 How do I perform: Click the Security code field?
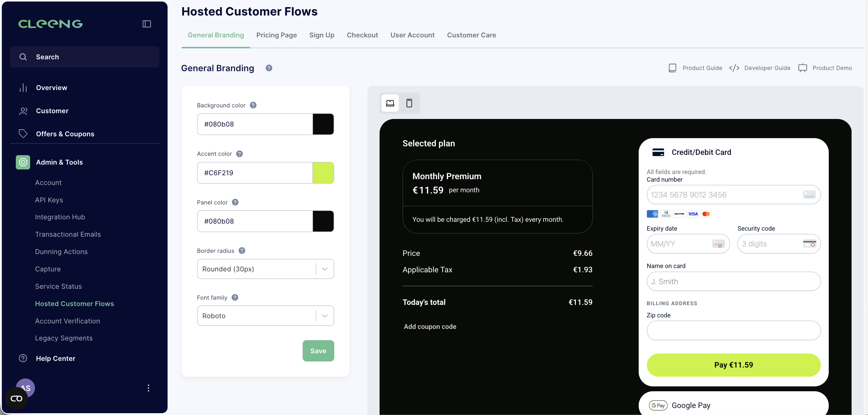pos(779,244)
